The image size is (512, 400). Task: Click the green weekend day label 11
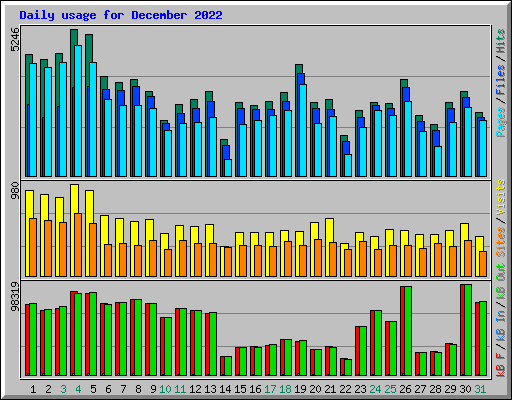coord(180,389)
